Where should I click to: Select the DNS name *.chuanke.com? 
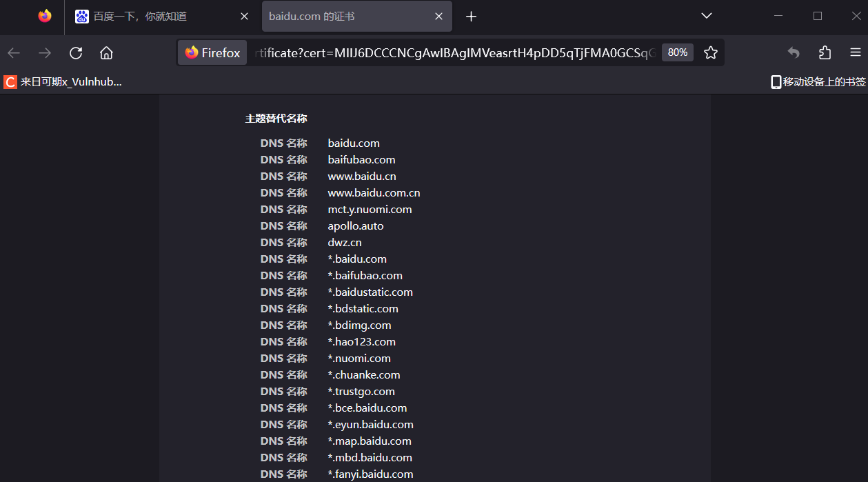coord(364,375)
